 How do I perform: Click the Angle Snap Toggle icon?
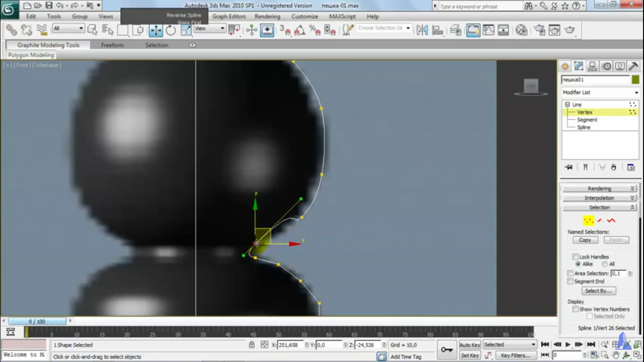(300, 30)
